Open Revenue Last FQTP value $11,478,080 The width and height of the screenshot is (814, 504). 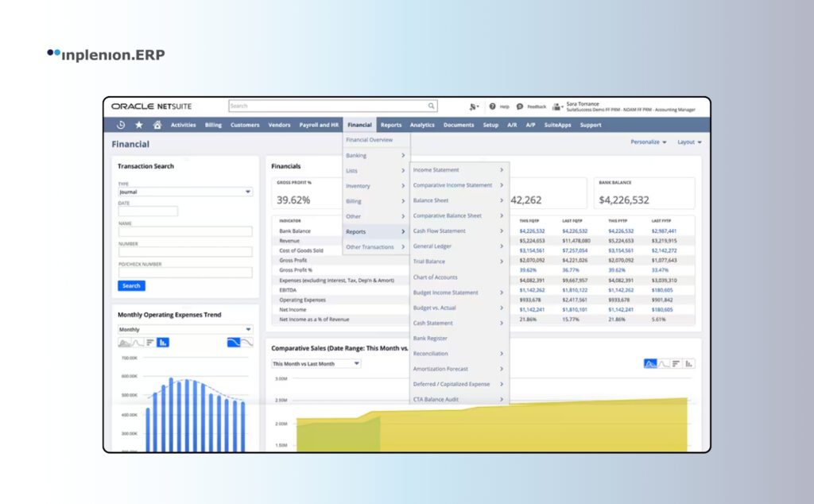576,241
